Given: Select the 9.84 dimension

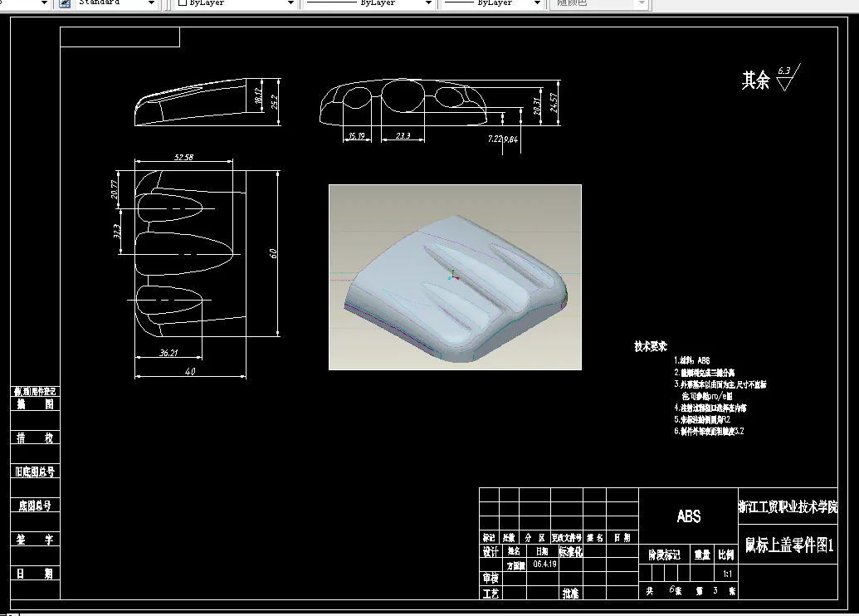Looking at the screenshot, I should tap(510, 139).
